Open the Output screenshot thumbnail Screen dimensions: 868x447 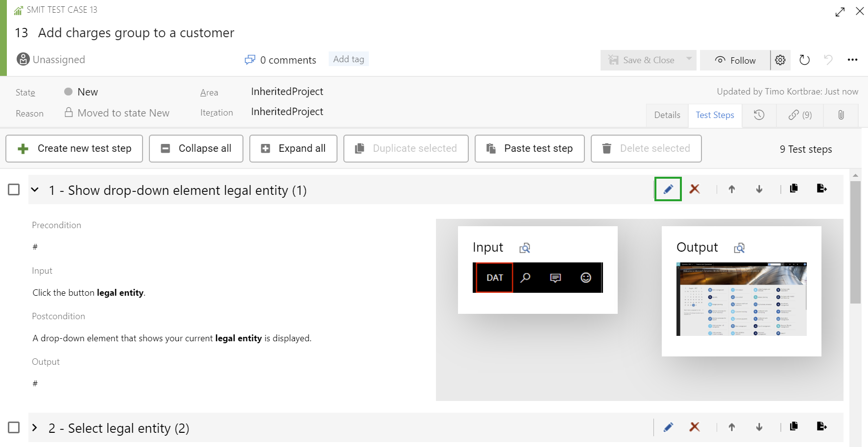[x=741, y=299]
